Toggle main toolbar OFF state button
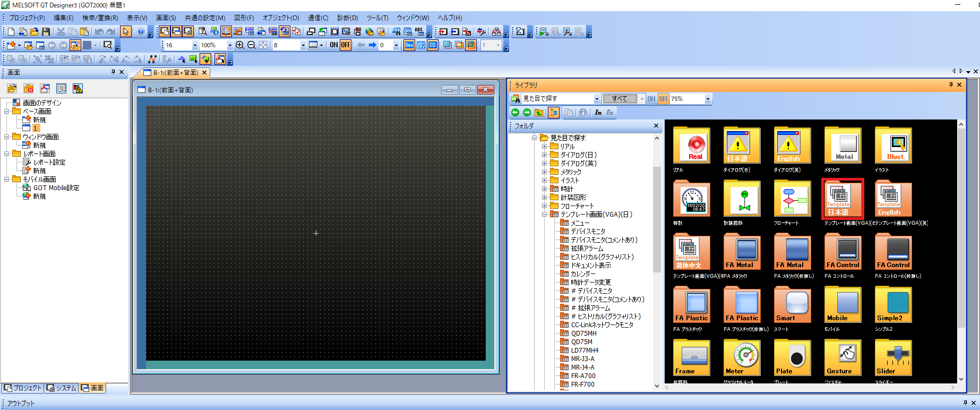Image resolution: width=980 pixels, height=410 pixels. pos(346,45)
